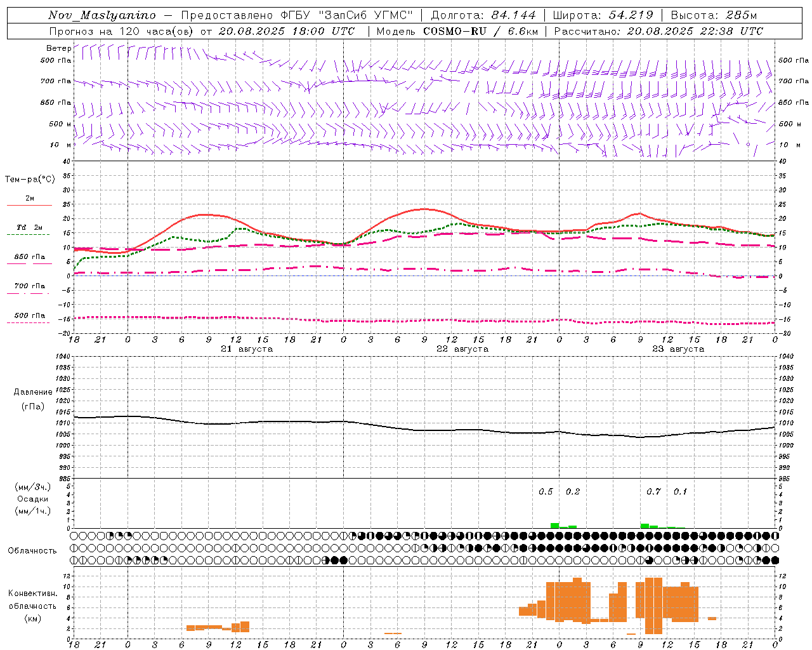Screen dimensions: 812x650
Task: Click the precipitation value '0.2'
Action: [573, 492]
